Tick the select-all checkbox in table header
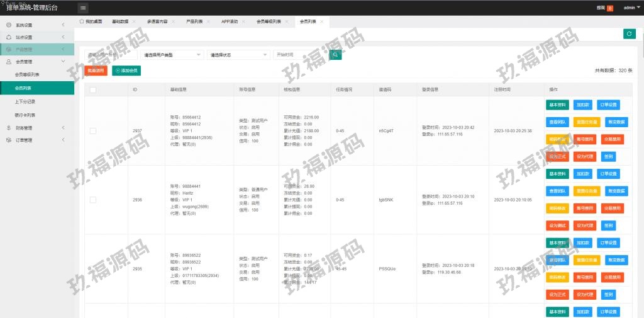 (x=93, y=89)
